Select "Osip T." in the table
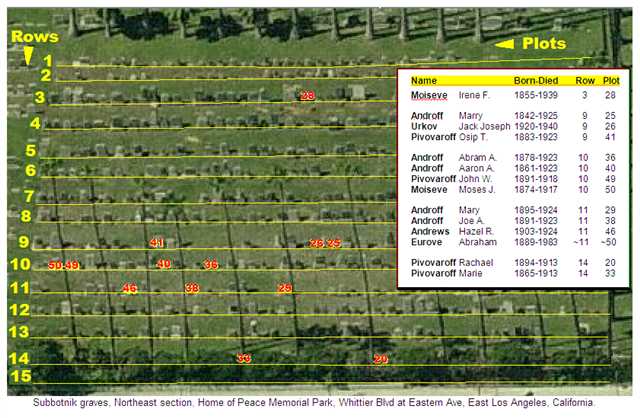The width and height of the screenshot is (640, 418). [473, 137]
